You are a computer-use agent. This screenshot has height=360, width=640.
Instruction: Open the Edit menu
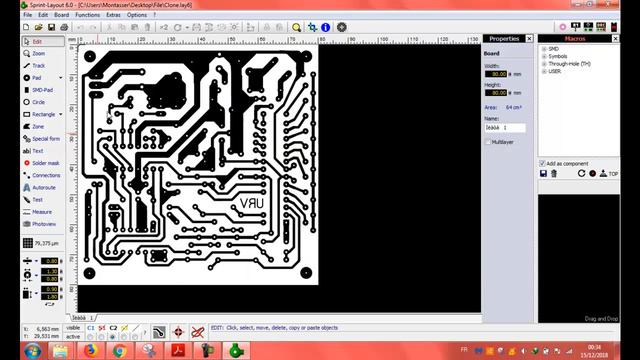pyautogui.click(x=43, y=15)
